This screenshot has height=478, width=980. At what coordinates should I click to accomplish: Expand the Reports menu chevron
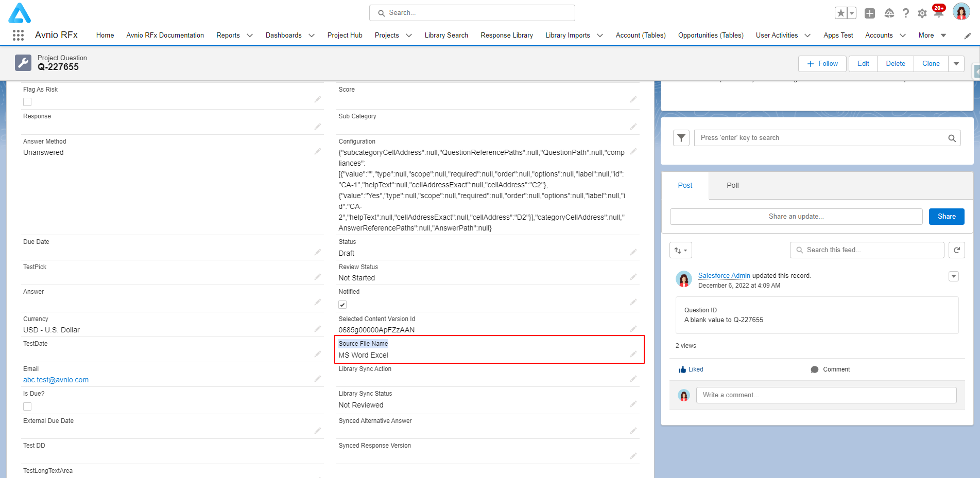click(x=250, y=36)
